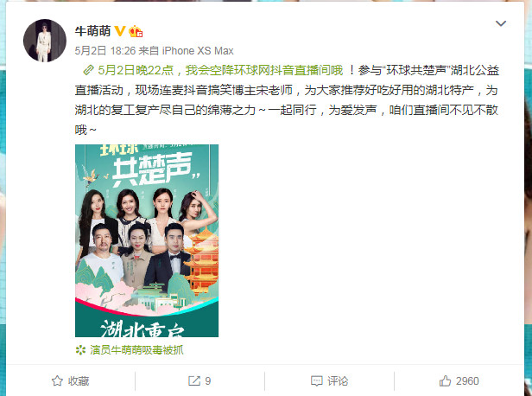The width and height of the screenshot is (532, 396).
Task: Click the green link chain icon
Action: [88, 70]
